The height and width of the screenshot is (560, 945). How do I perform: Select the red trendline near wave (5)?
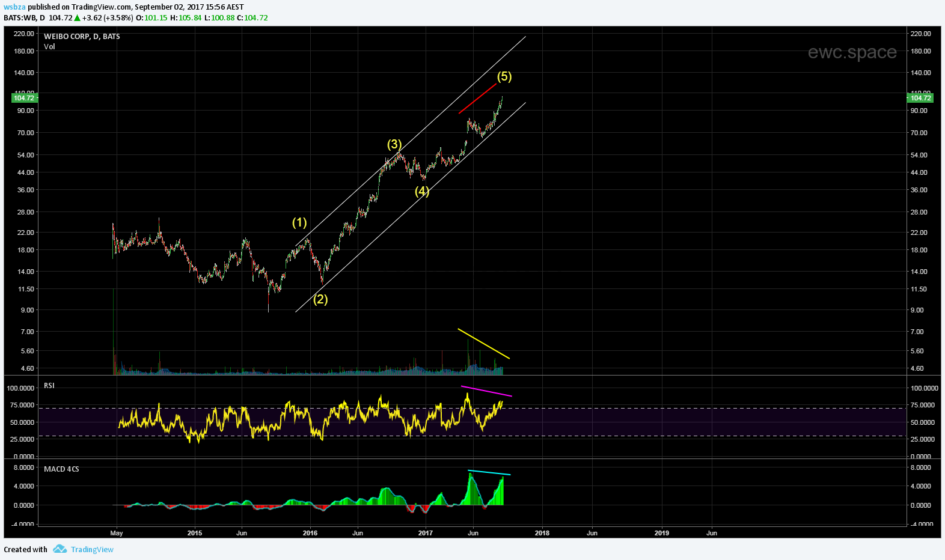coord(477,99)
